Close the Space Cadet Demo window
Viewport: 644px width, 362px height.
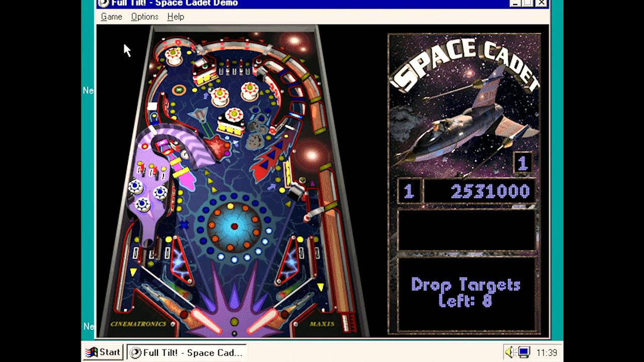click(x=541, y=3)
